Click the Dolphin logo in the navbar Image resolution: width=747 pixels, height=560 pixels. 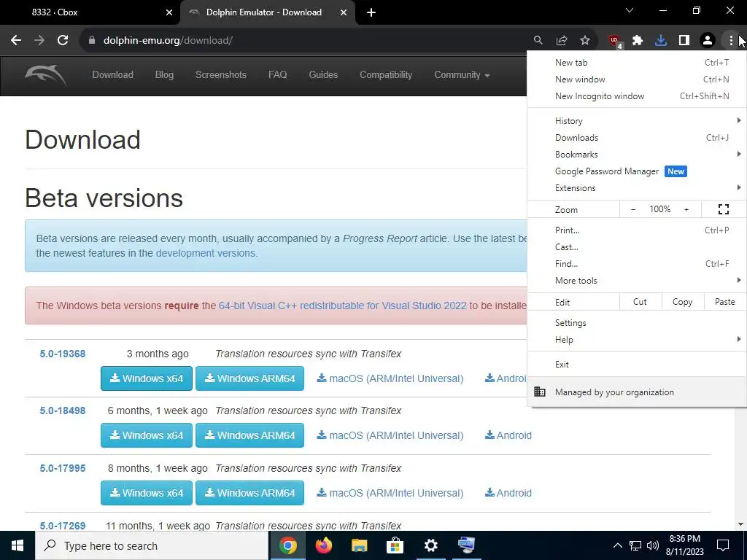coord(46,75)
